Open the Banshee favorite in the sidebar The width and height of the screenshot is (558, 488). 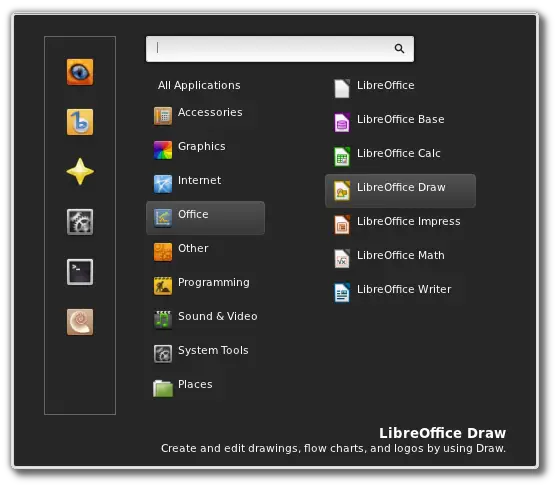tap(80, 122)
